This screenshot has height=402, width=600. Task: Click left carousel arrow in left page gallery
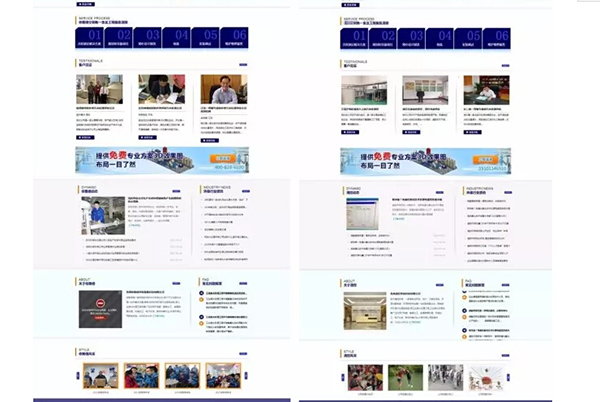coord(78,376)
